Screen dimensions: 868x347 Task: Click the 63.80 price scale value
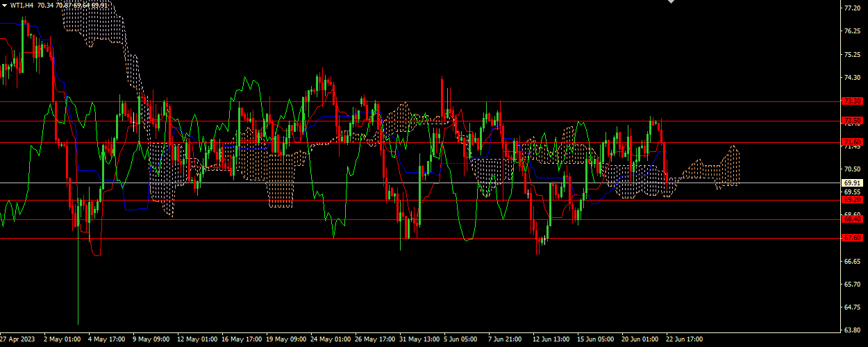(852, 330)
